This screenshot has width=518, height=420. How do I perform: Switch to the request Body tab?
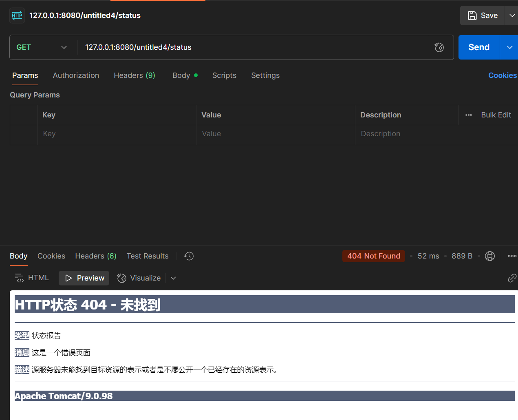click(185, 75)
